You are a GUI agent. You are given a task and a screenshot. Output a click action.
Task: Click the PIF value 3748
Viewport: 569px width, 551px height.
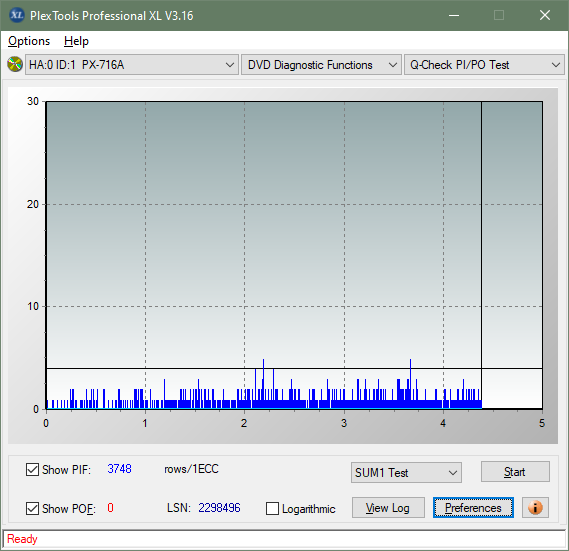(x=119, y=469)
